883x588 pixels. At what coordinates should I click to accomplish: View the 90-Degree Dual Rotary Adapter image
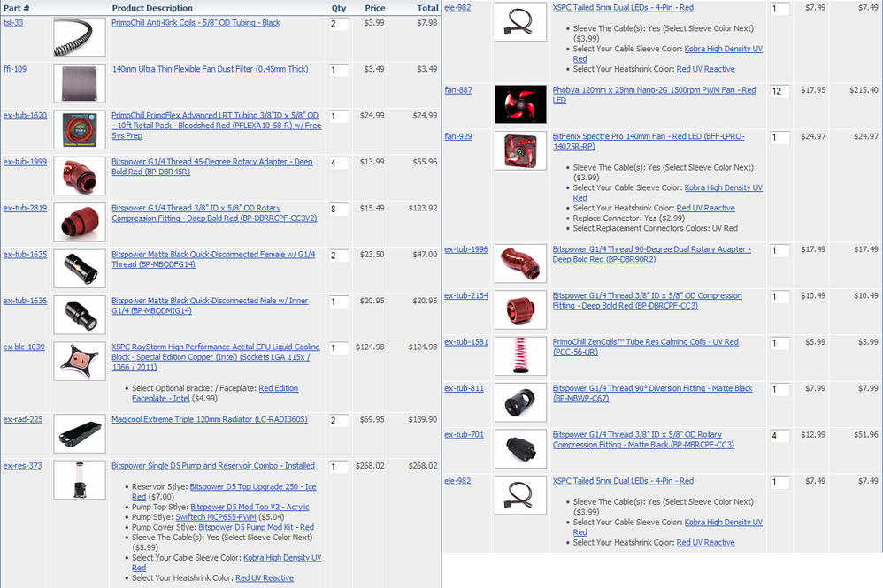[x=520, y=263]
